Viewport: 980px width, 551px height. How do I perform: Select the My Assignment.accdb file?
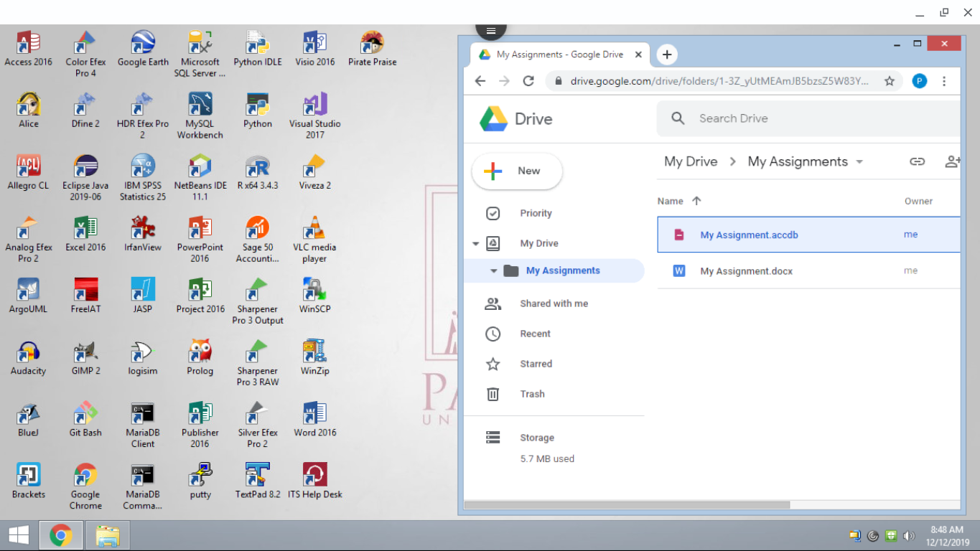(808, 235)
